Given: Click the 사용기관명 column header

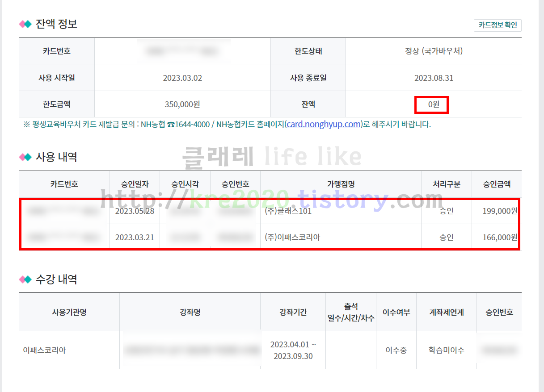Looking at the screenshot, I should click(x=69, y=312).
